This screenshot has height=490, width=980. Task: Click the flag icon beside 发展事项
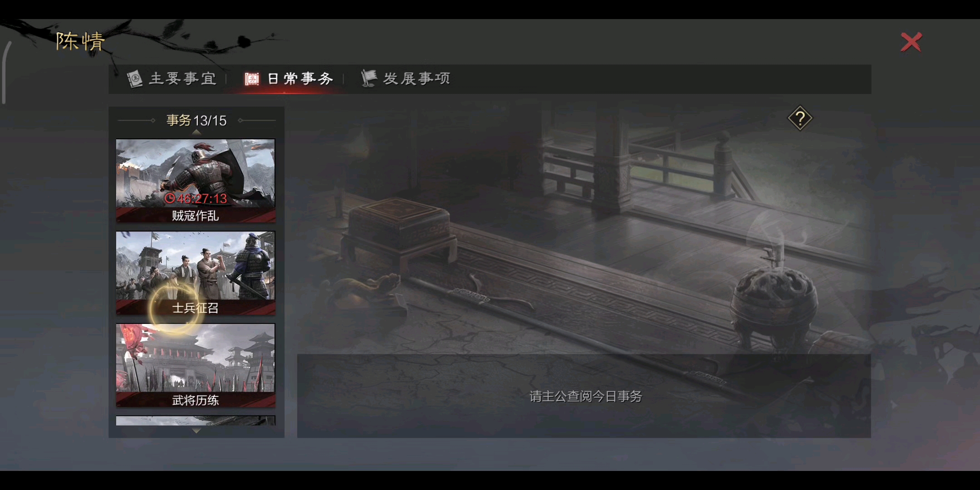(x=368, y=78)
